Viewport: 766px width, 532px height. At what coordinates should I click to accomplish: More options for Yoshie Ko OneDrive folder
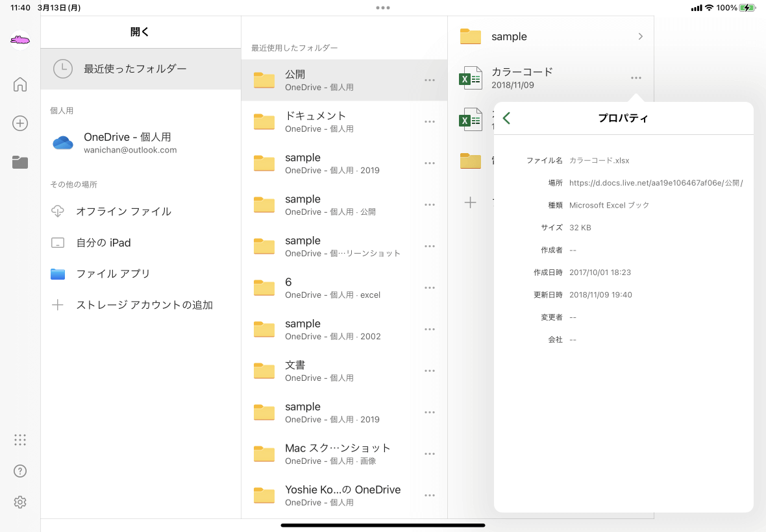[429, 495]
